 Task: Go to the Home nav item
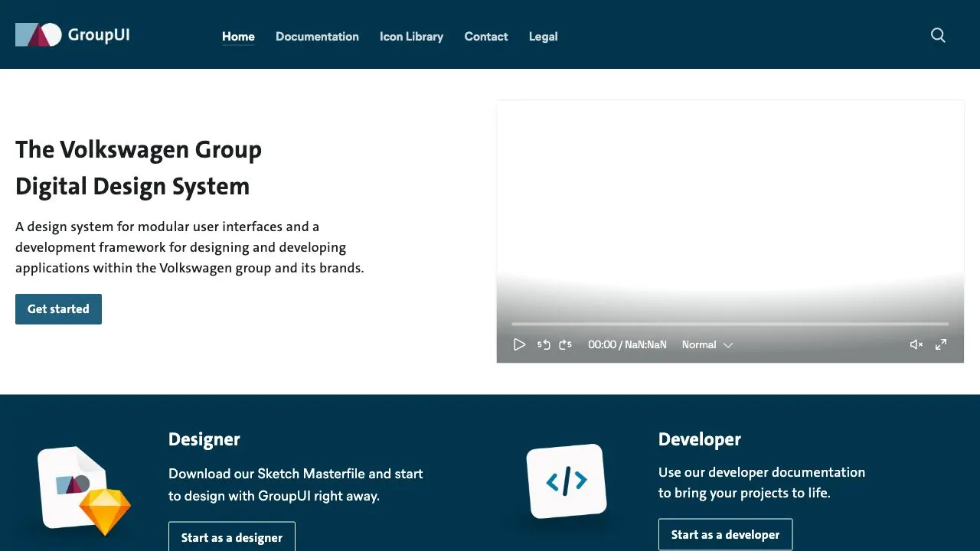[238, 37]
